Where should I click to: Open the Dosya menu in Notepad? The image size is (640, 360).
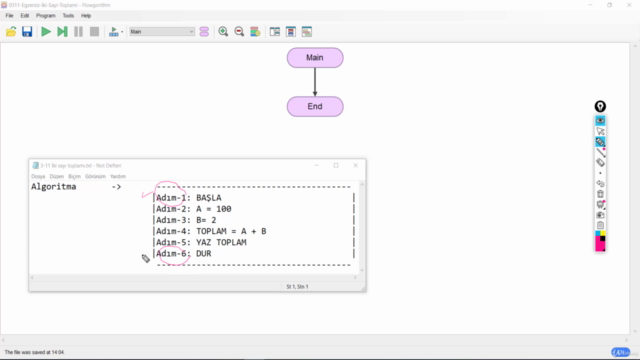[x=38, y=176]
